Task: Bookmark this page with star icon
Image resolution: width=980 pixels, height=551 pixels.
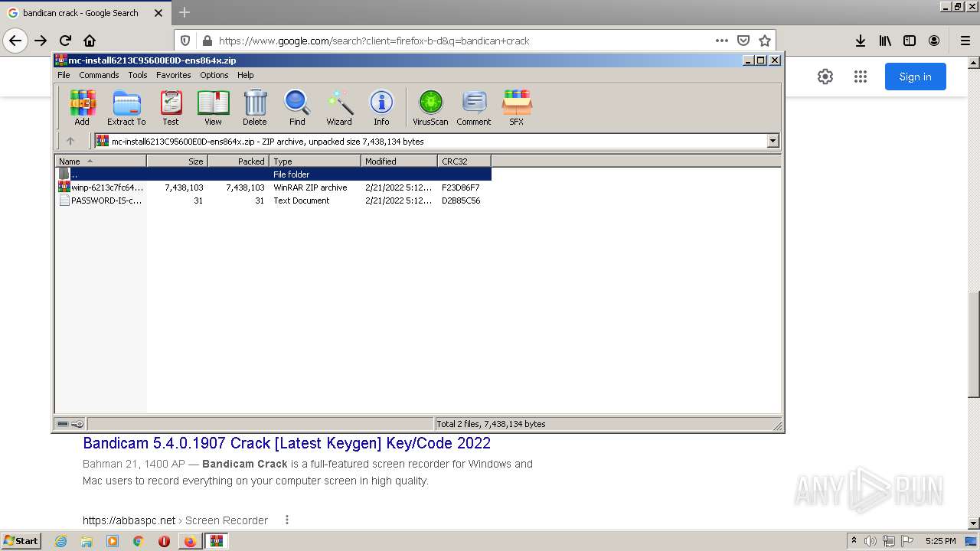Action: pyautogui.click(x=764, y=41)
